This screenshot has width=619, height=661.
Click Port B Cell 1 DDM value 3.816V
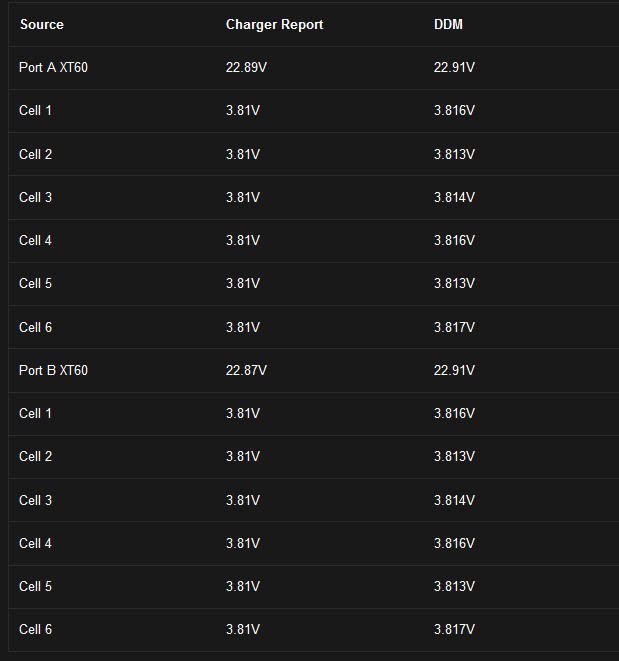454,413
